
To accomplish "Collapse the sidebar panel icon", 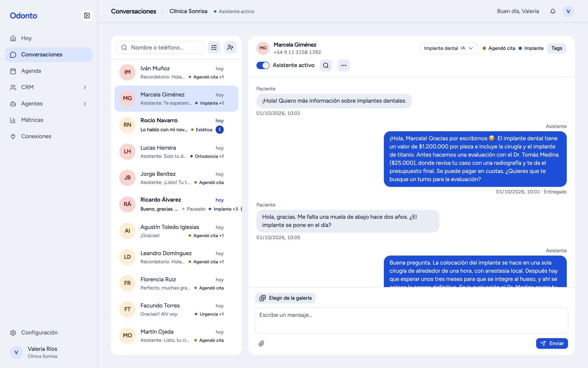I will 87,16.
